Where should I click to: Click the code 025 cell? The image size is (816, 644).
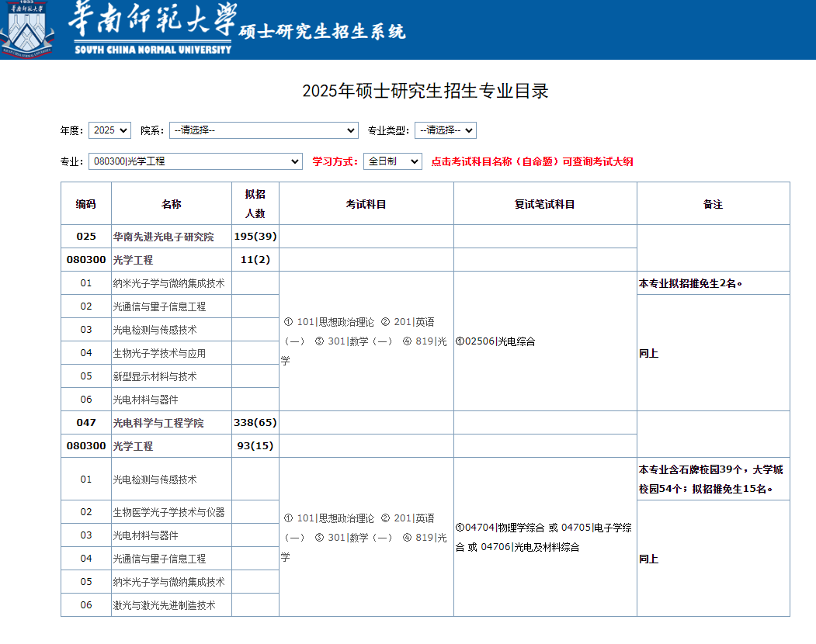[x=86, y=236]
